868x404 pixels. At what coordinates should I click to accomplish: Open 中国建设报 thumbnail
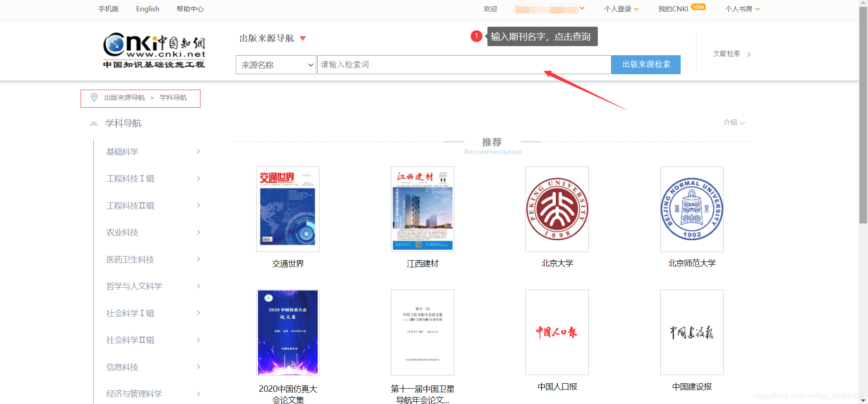point(692,333)
